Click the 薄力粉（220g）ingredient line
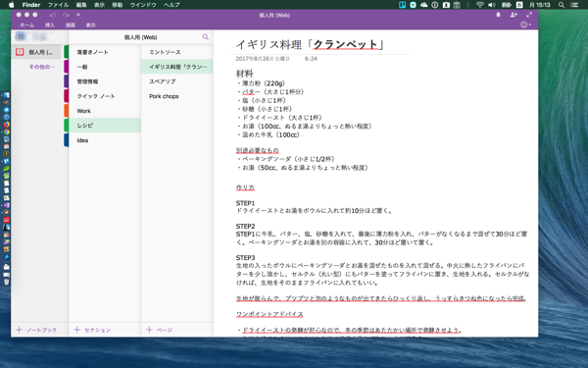 click(x=262, y=83)
